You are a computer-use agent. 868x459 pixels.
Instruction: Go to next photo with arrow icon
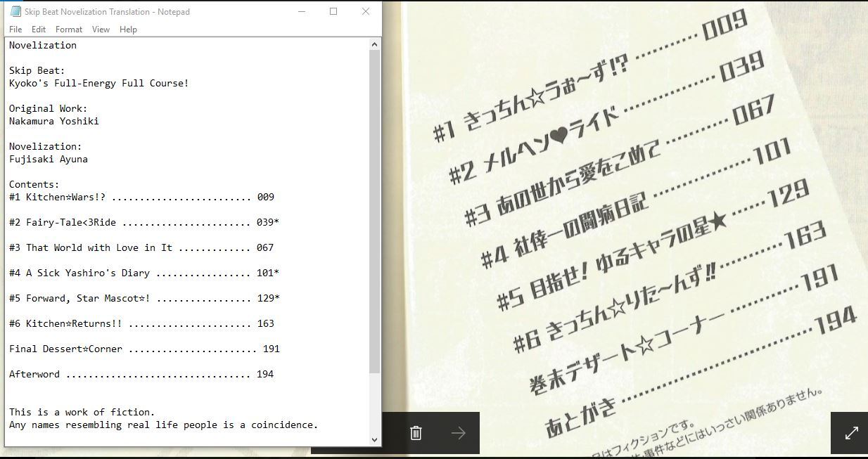[x=459, y=433]
